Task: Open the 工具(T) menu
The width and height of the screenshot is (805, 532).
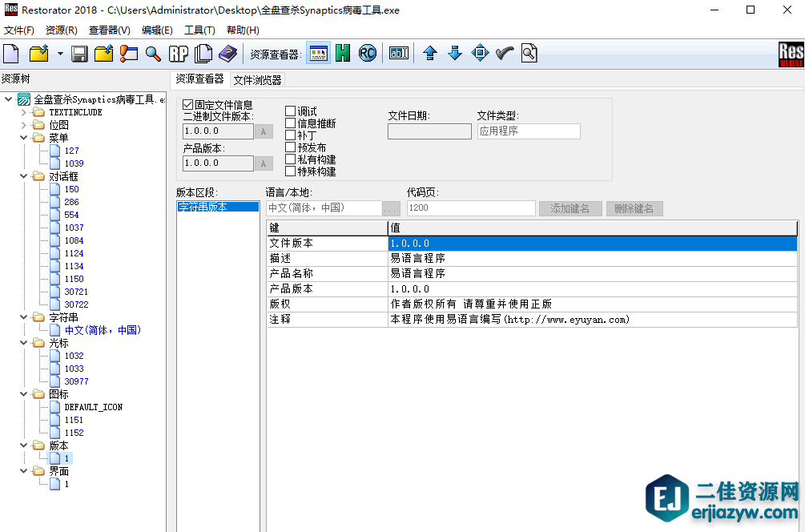Action: coord(199,30)
